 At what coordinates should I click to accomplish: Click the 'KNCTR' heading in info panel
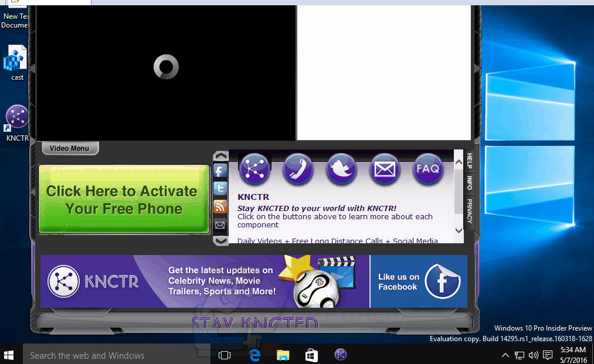(x=253, y=197)
